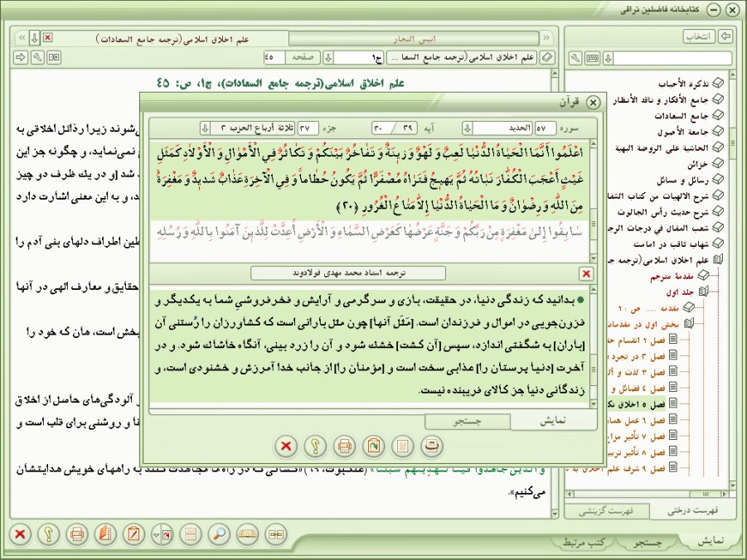Click the orange book icon in main bottom toolbar
The width and height of the screenshot is (747, 560).
click(105, 533)
